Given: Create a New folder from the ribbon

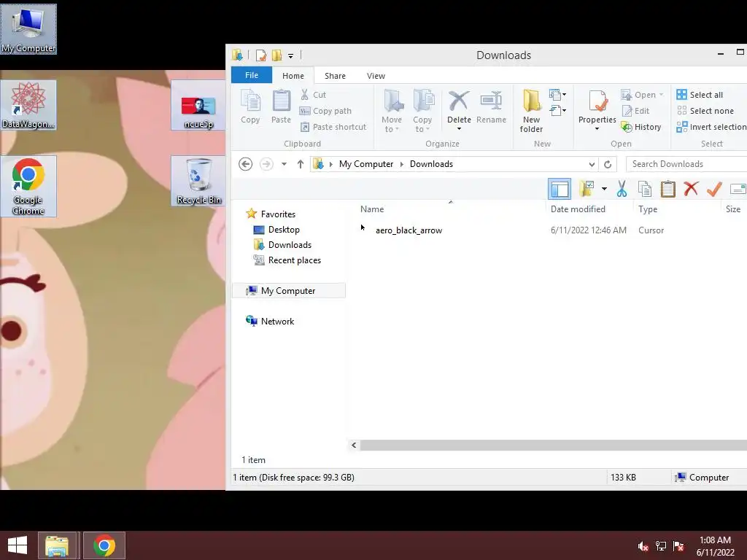Looking at the screenshot, I should coord(531,112).
